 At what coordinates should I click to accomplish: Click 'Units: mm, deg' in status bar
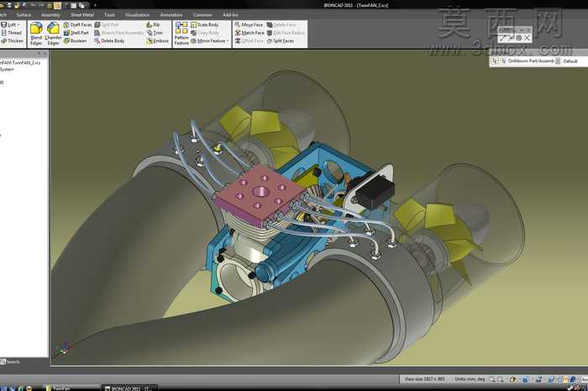pyautogui.click(x=470, y=379)
